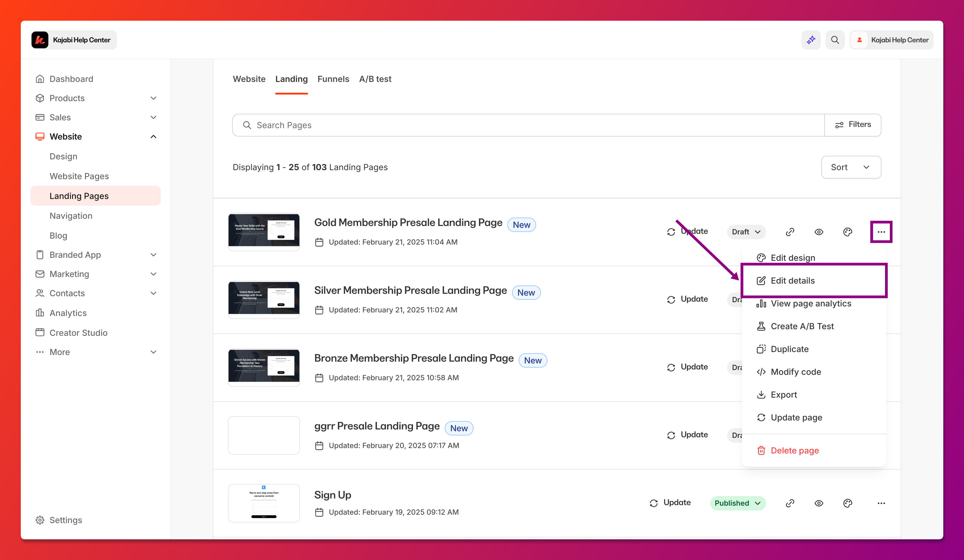Switch to the A/B test tab
964x560 pixels.
click(375, 79)
